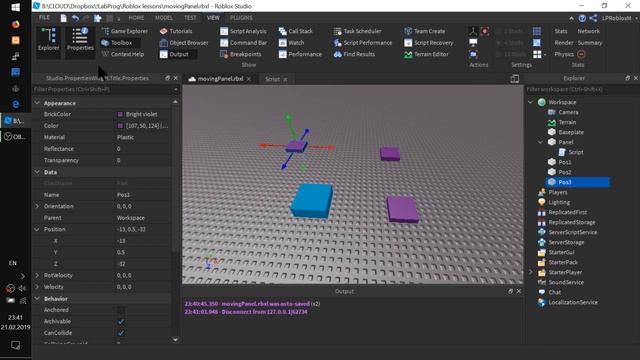Open Task Scheduler

point(358,31)
